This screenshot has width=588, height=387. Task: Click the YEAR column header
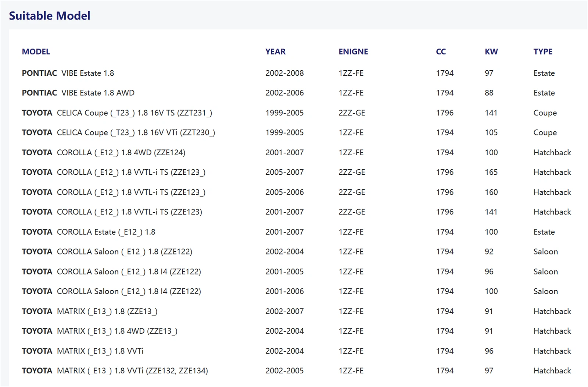coord(276,52)
